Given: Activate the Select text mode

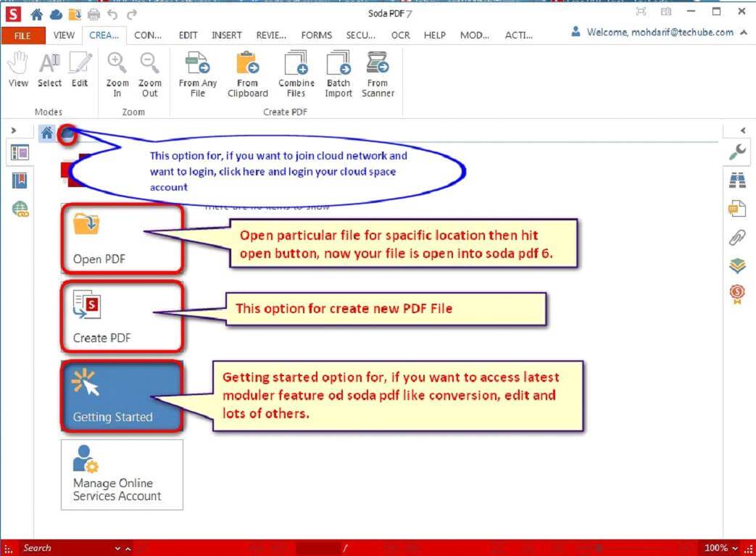Looking at the screenshot, I should [x=50, y=70].
